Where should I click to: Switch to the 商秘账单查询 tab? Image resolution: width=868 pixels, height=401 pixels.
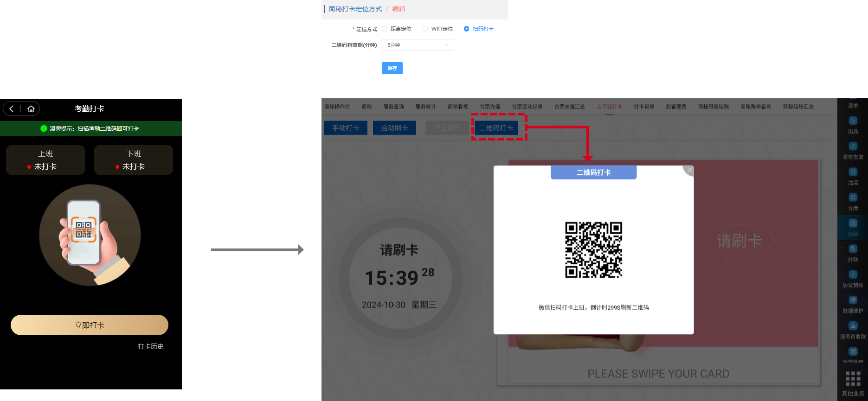756,107
